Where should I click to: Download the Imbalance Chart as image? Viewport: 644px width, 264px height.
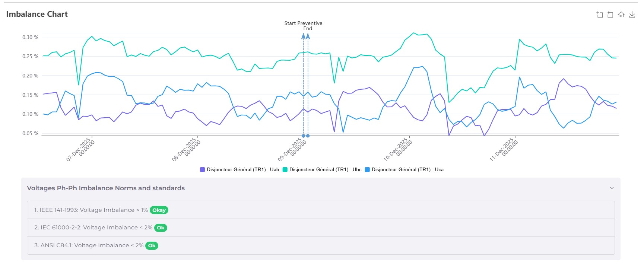coord(632,15)
